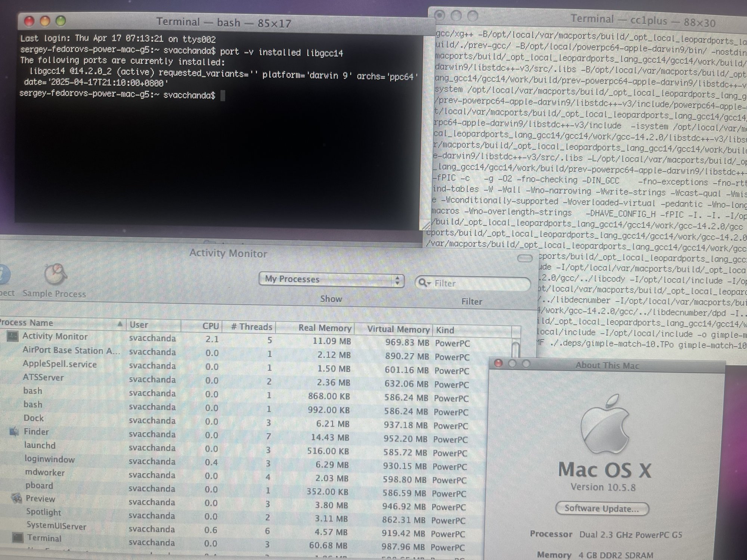Select the Preview process icon in list
Image resolution: width=747 pixels, height=560 pixels.
coord(16,498)
